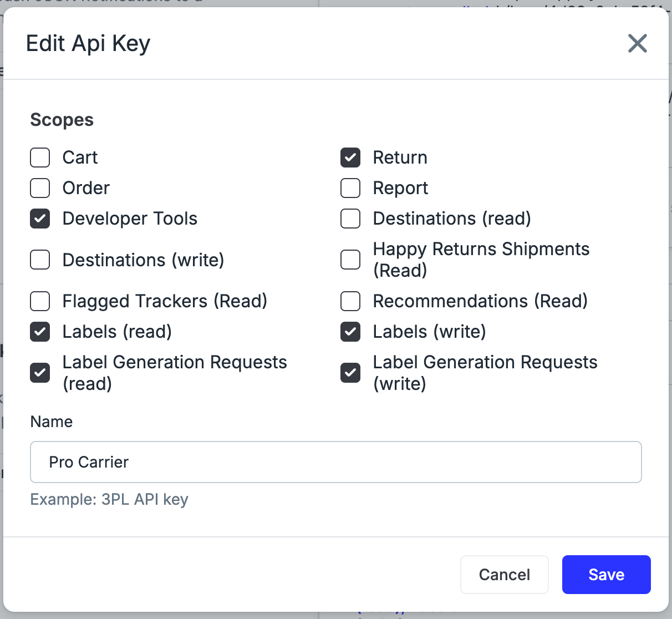Check the Order scope
Screen dimensions: 672x619
pos(40,188)
